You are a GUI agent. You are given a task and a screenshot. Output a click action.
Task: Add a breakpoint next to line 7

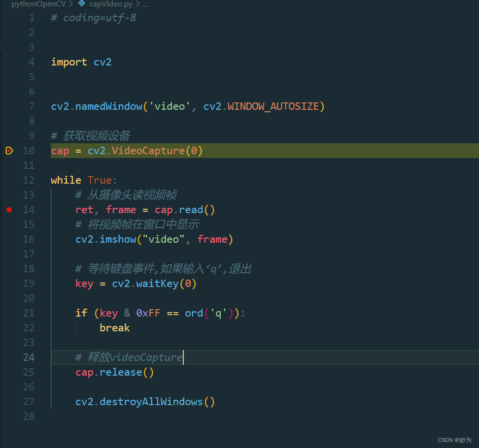click(9, 106)
